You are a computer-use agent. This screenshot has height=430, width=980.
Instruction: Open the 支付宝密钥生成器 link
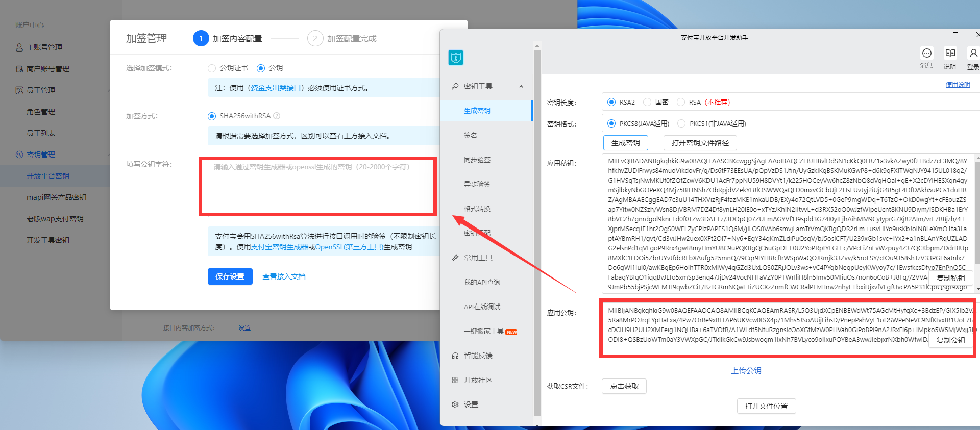pyautogui.click(x=279, y=247)
